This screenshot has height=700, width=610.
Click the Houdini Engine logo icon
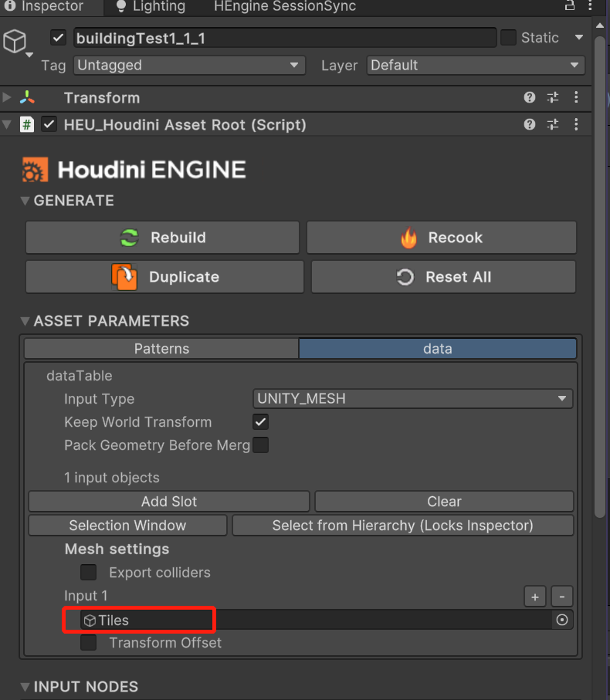point(35,170)
